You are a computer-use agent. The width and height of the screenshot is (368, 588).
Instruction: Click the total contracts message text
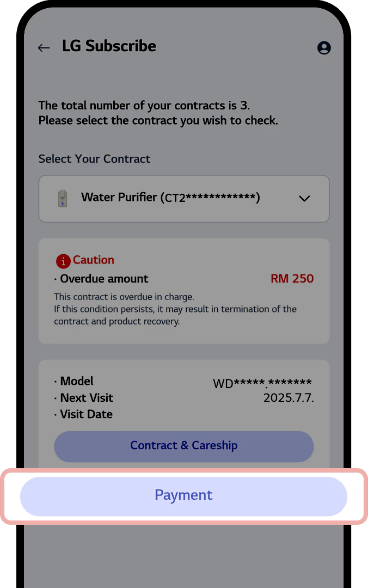click(158, 113)
